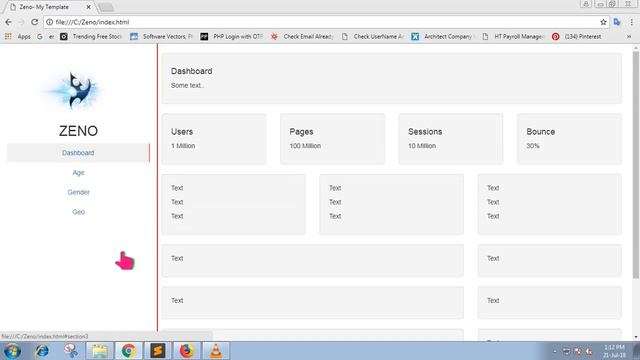Click the taskbar clock
The width and height of the screenshot is (640, 360).
tap(614, 351)
